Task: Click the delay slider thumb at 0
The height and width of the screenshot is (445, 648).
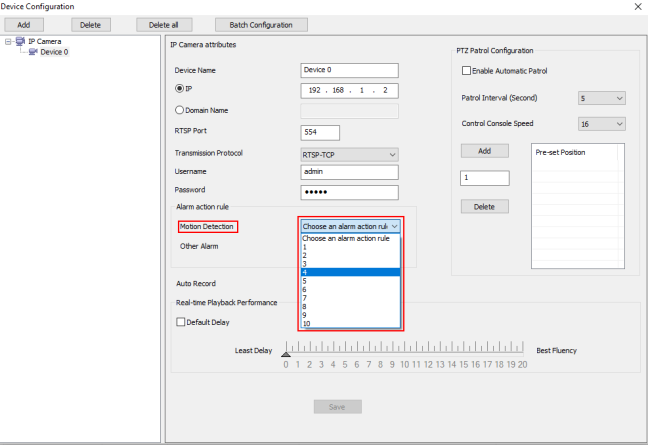Action: tap(286, 353)
